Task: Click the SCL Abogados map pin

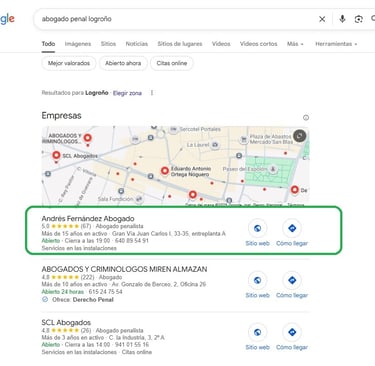Action: pos(56,155)
